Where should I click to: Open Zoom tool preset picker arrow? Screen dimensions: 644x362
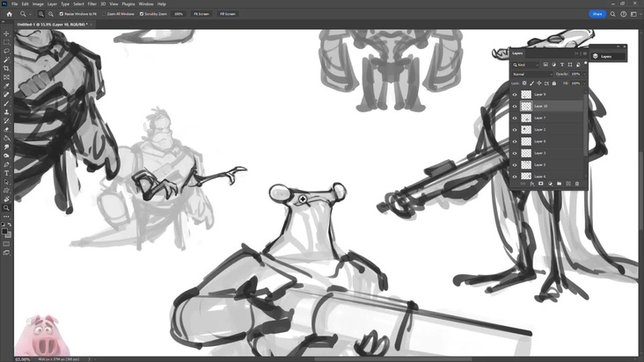[x=30, y=14]
